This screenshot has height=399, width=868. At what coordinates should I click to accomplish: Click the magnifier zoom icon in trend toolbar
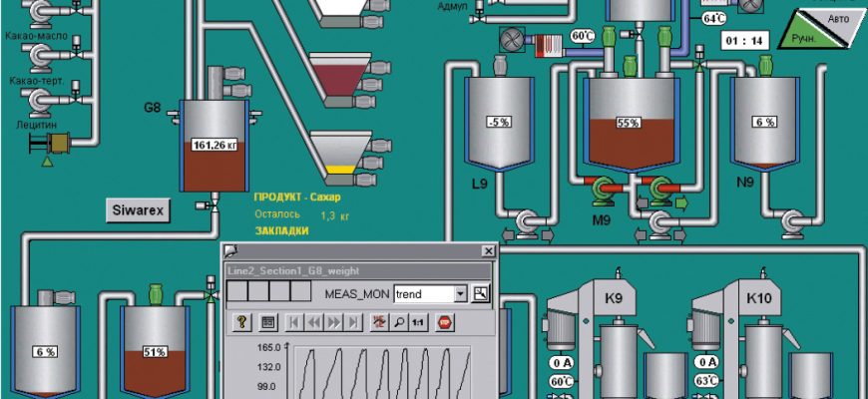click(398, 321)
